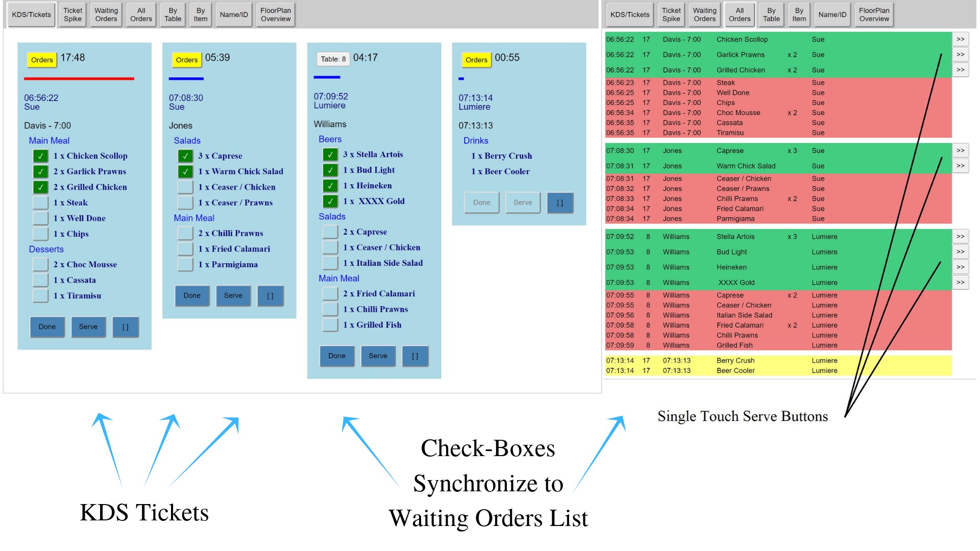Check the 1 x Steak checkbox
The image size is (980, 551).
point(41,203)
